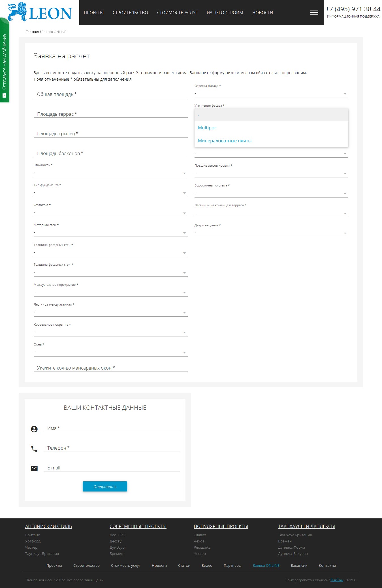Focus the Телефон input field
The image size is (382, 588).
[112, 448]
